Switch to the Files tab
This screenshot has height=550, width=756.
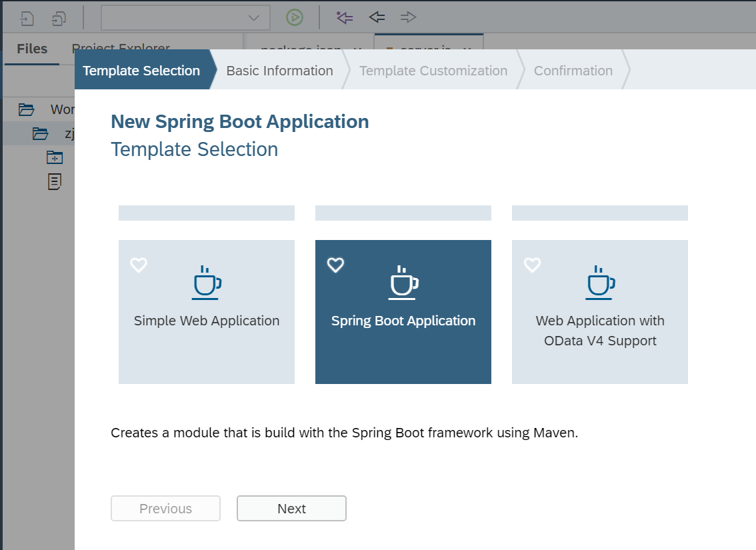(32, 49)
